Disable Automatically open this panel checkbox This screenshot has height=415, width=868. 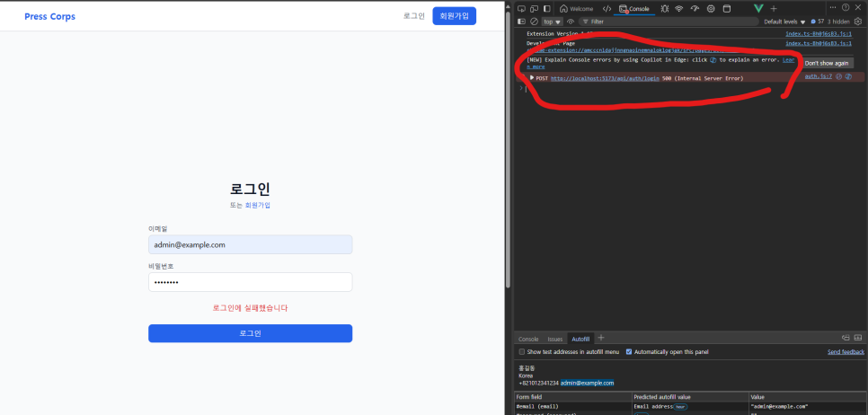pos(629,352)
